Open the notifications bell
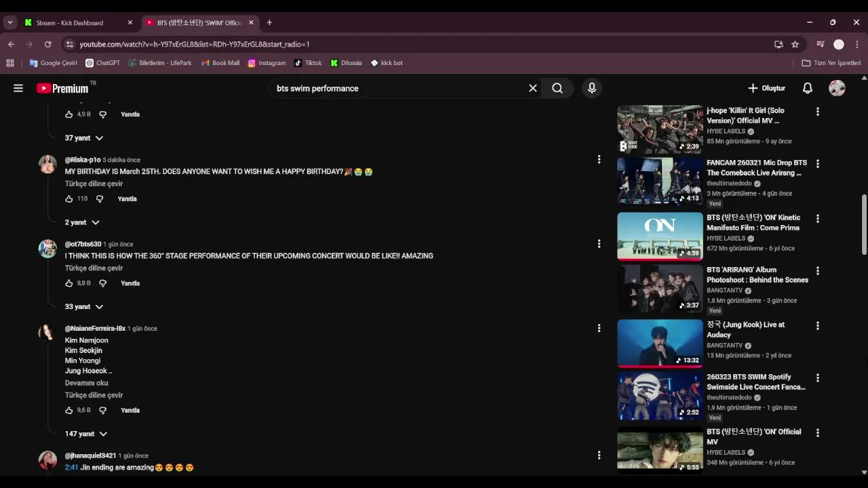The height and width of the screenshot is (488, 868). click(808, 88)
